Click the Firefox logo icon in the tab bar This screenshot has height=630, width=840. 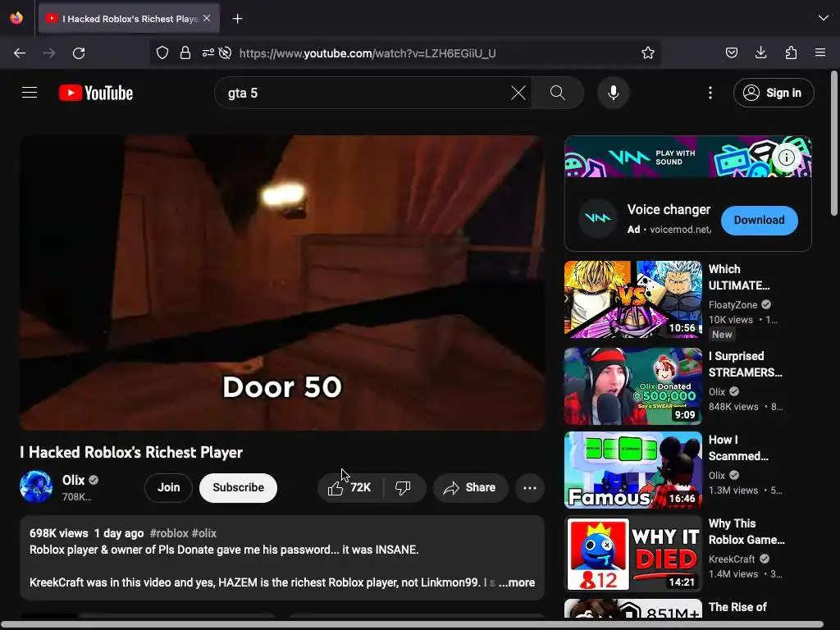[x=16, y=18]
